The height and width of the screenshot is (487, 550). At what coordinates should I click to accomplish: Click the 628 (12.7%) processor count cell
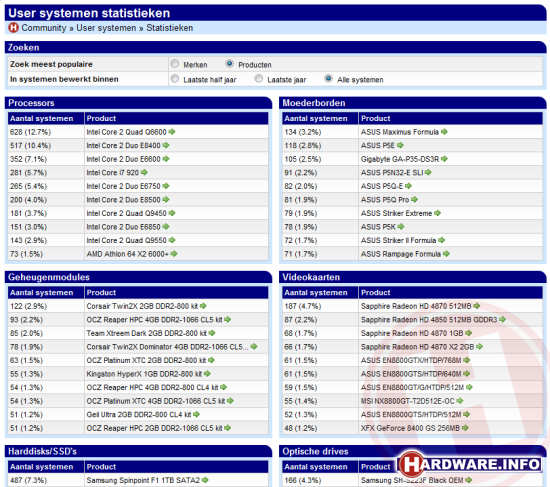[x=46, y=132]
